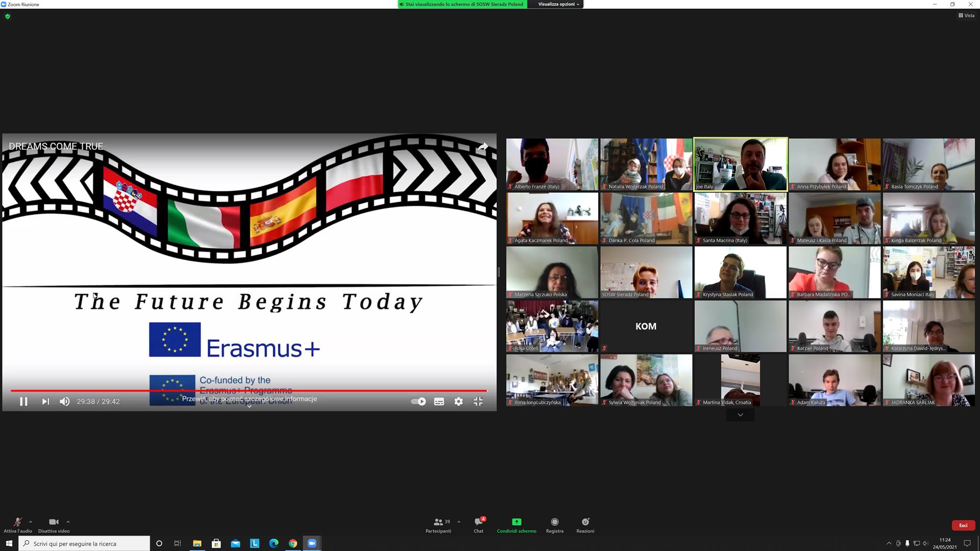Open the Chat panel

(479, 525)
